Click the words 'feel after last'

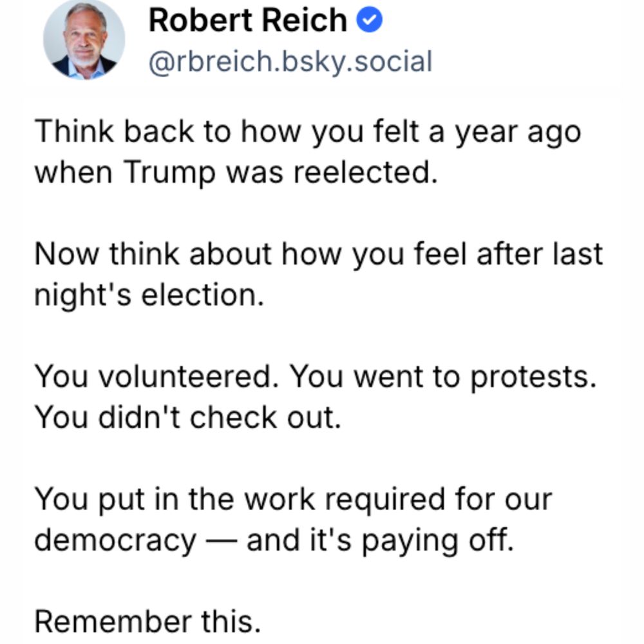click(x=509, y=254)
